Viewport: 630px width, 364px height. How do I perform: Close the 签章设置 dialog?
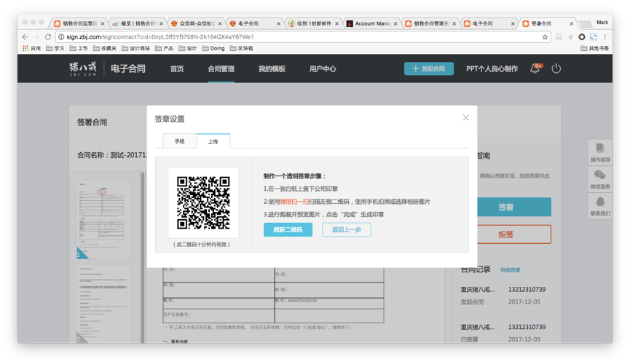pyautogui.click(x=465, y=118)
